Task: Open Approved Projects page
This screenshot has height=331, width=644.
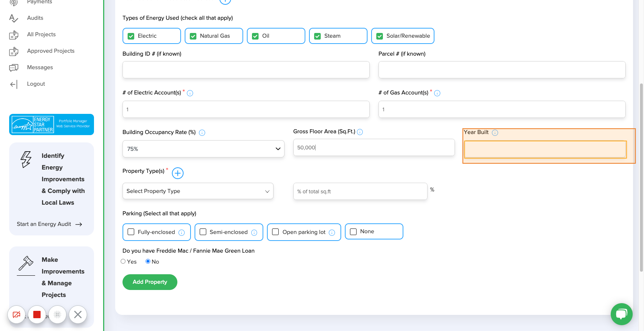Action: click(x=51, y=51)
